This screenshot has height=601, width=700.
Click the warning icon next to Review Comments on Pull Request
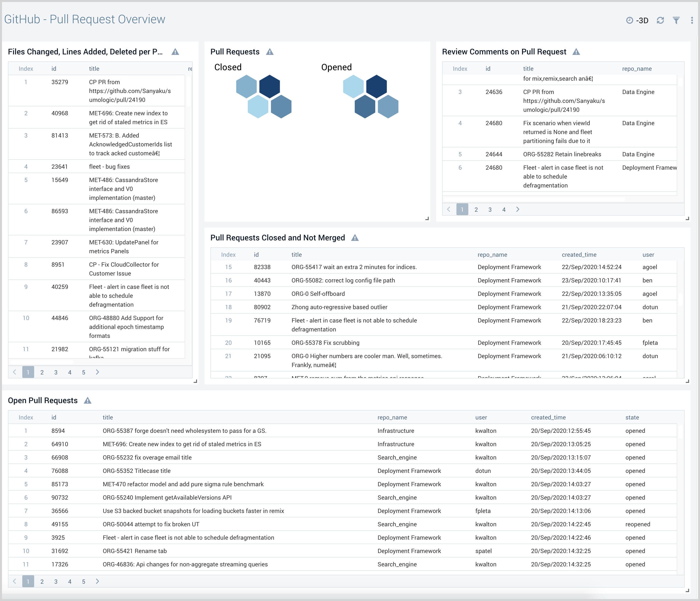tap(577, 51)
